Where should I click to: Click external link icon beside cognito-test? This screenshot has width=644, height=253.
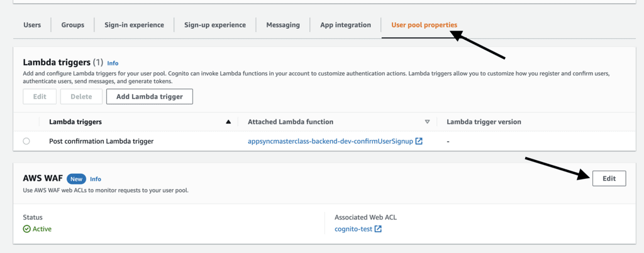coord(378,229)
